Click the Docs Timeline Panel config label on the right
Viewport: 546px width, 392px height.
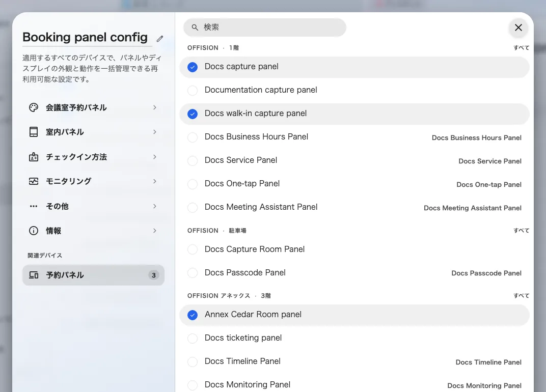click(x=488, y=362)
